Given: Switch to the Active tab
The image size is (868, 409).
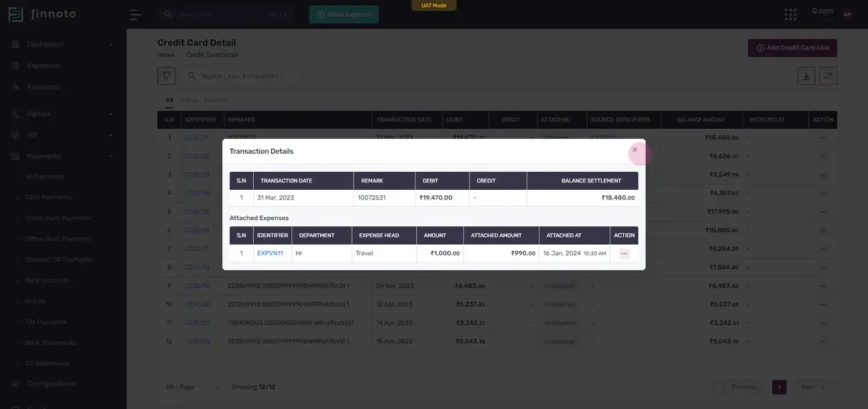Looking at the screenshot, I should 188,101.
